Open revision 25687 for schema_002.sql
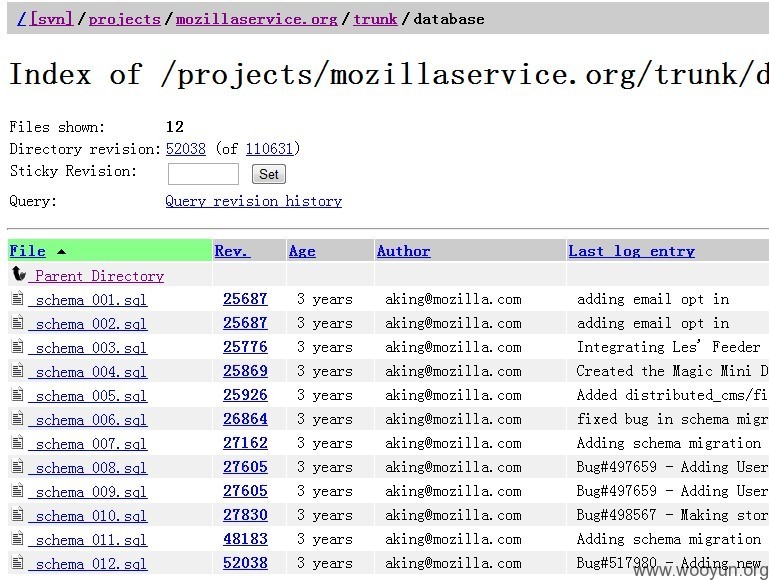This screenshot has height=580, width=769. (x=245, y=323)
